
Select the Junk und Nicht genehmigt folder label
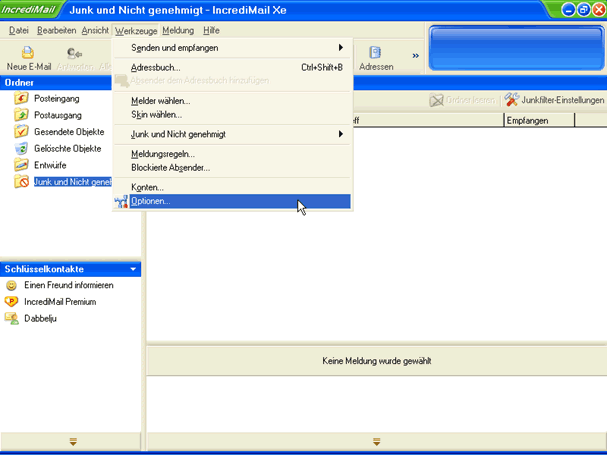point(73,182)
